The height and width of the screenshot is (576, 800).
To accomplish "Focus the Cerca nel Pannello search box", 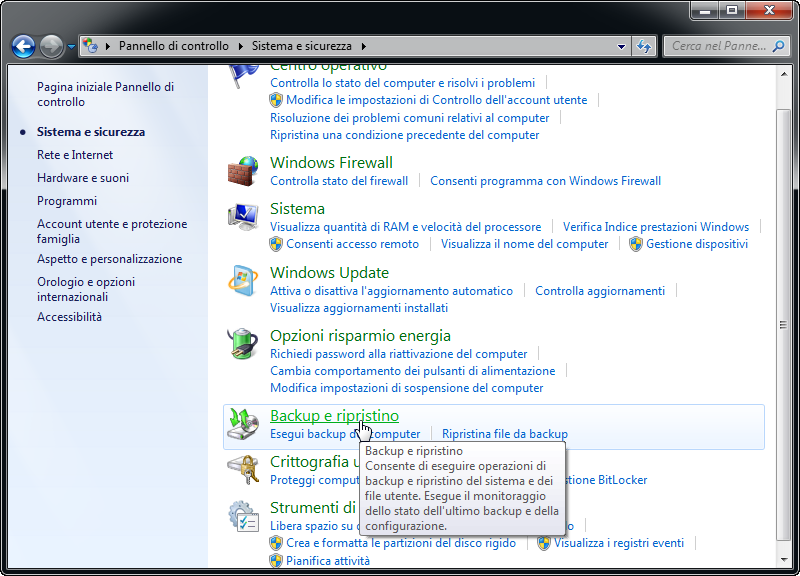I will tap(719, 46).
